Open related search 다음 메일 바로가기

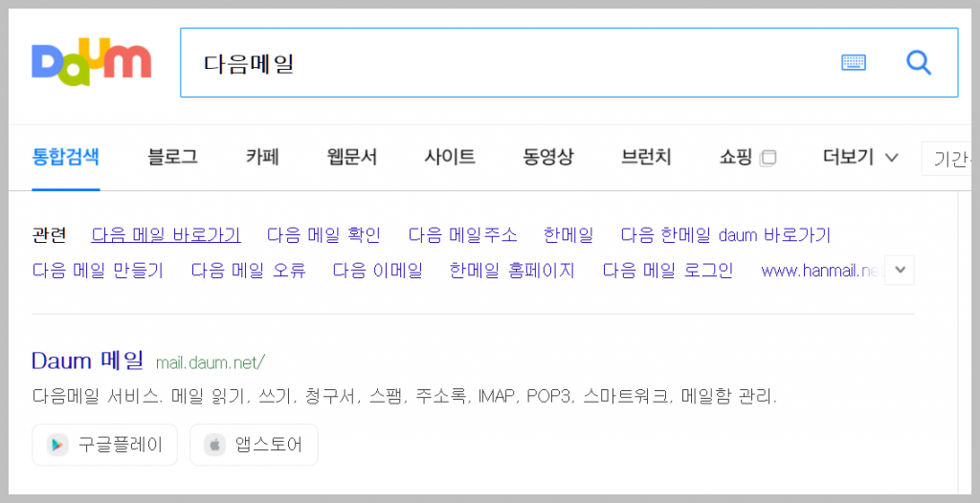tap(167, 235)
